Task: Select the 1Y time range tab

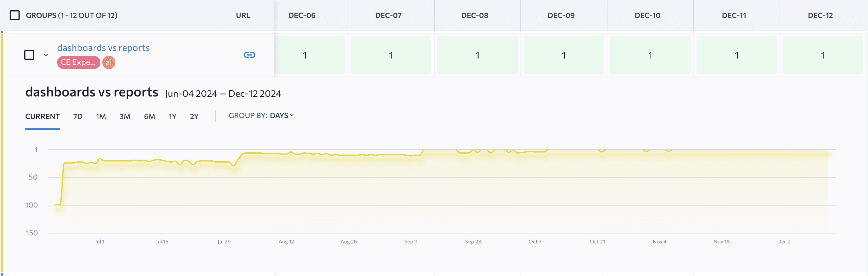Action: click(172, 117)
